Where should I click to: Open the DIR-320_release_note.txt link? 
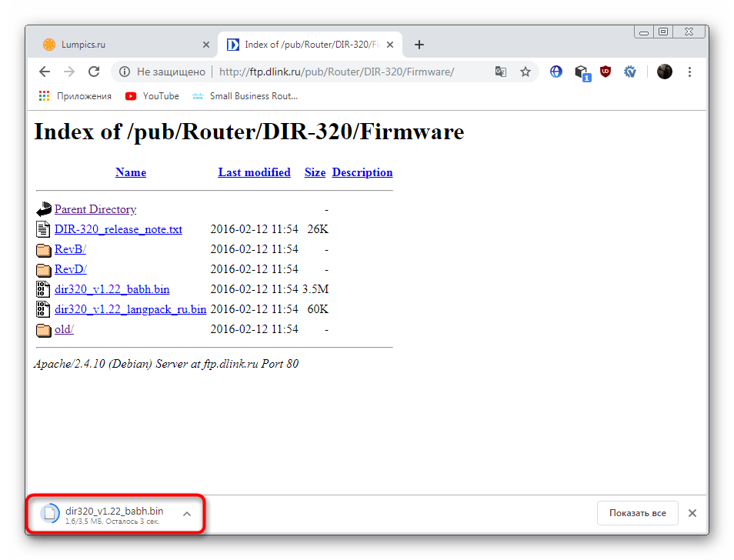coord(118,229)
